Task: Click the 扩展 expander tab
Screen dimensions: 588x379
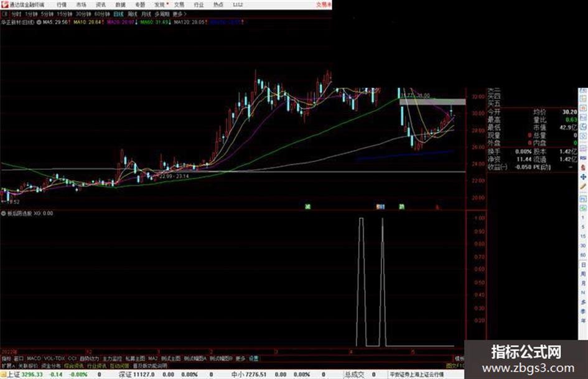Action: click(8, 365)
